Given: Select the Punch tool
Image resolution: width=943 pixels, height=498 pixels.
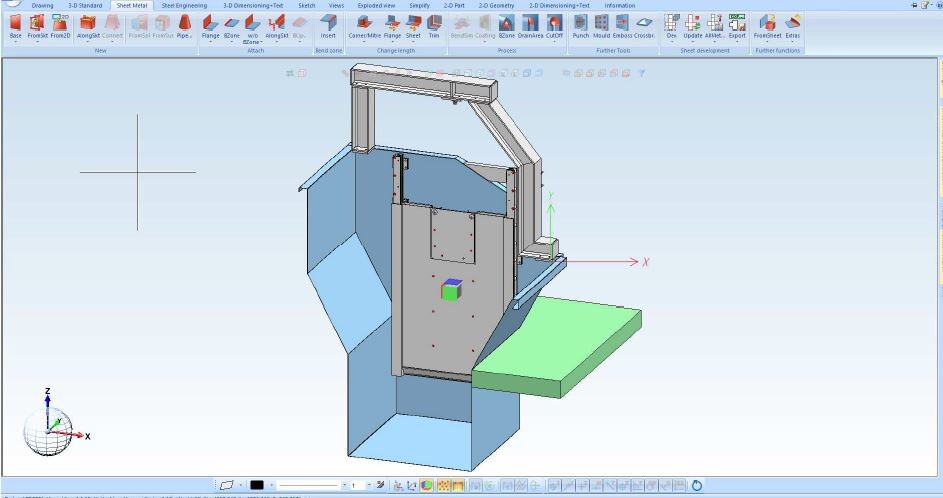Looking at the screenshot, I should [581, 25].
